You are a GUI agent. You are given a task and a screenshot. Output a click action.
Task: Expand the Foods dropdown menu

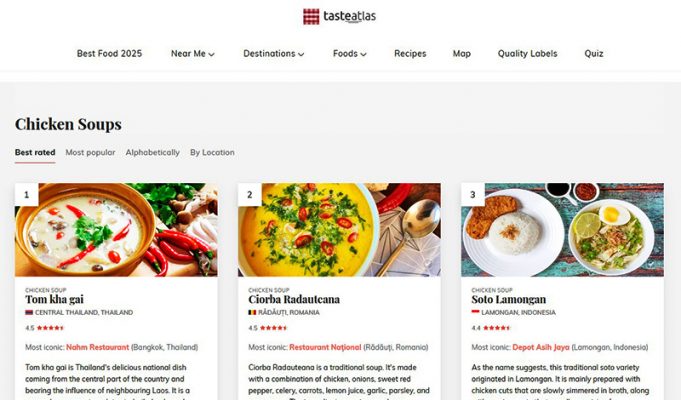coord(350,53)
